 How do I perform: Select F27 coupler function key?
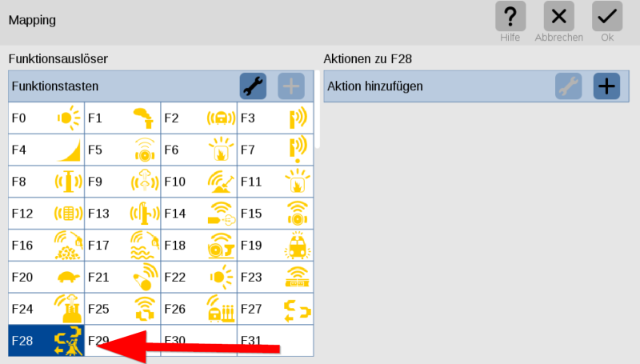(275, 309)
